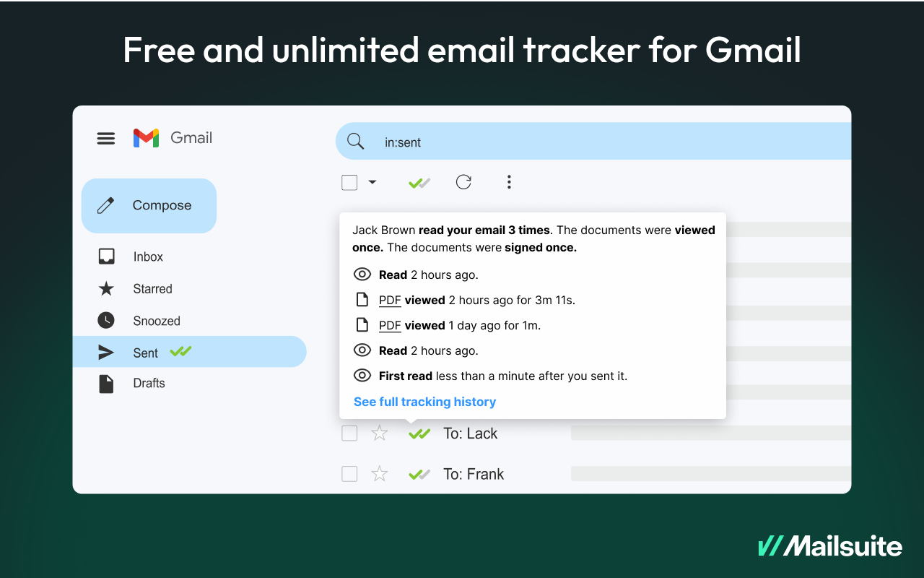Tick the select-all checkbox in the toolbar
Viewport: 924px width, 578px height.
tap(349, 182)
